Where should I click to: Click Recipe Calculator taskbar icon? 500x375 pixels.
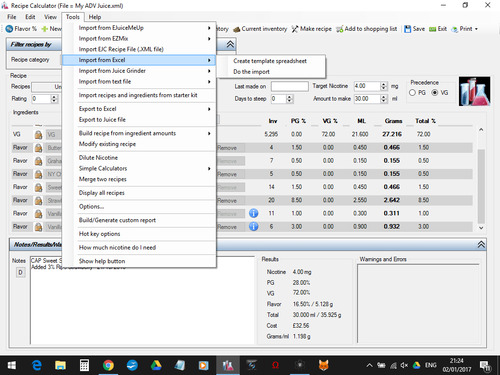(228, 366)
